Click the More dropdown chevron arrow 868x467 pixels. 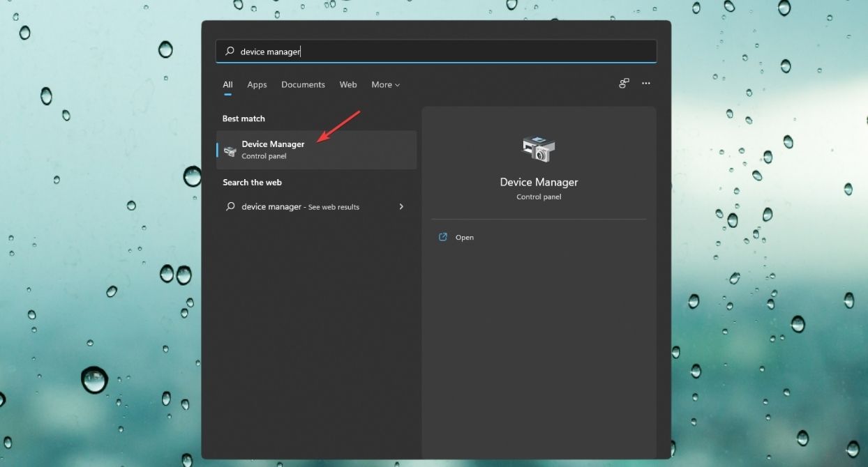(398, 84)
